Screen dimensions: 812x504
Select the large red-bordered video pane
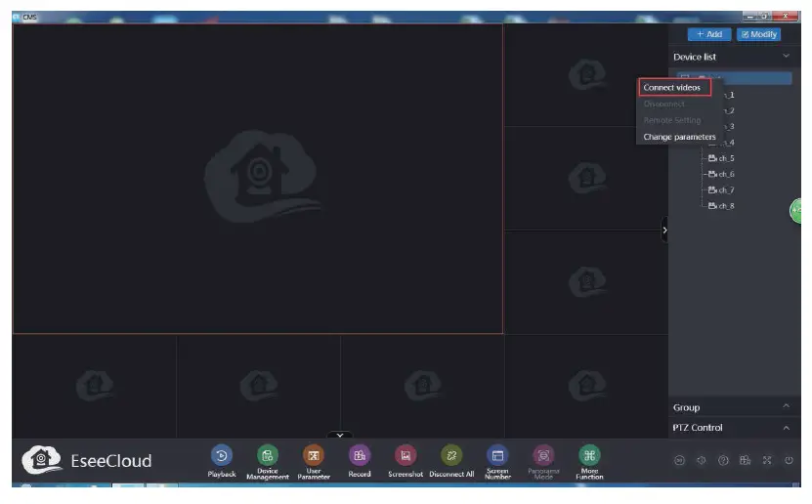point(257,179)
